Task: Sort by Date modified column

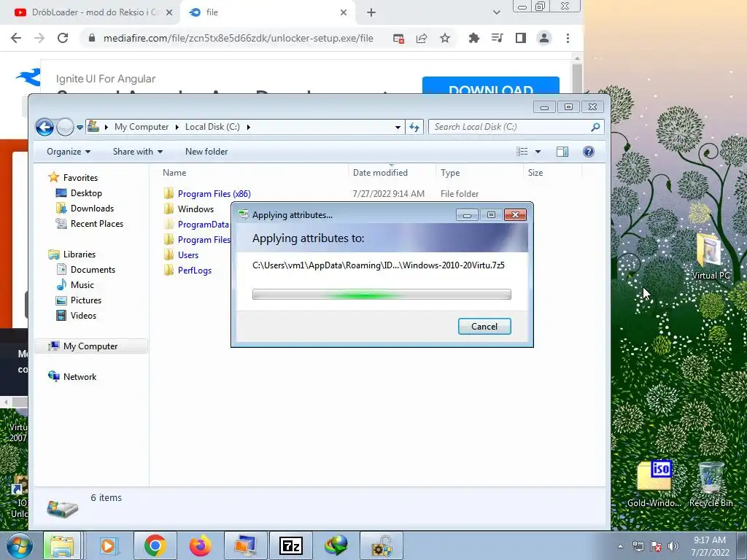Action: (x=379, y=173)
